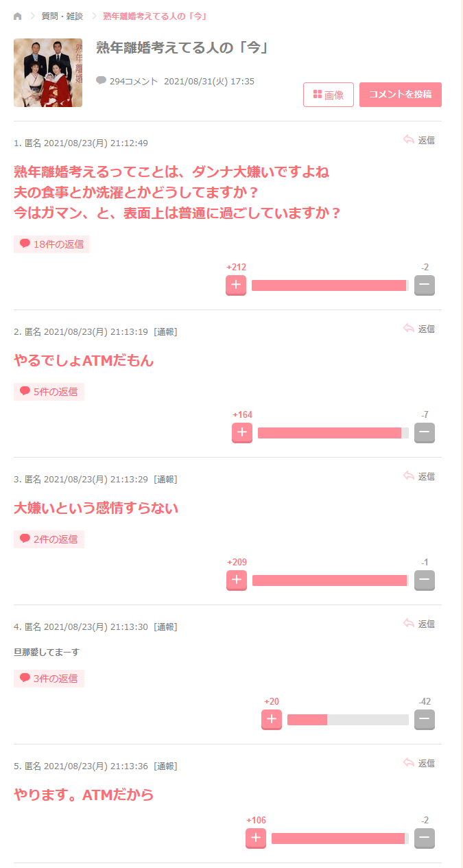Downvote comment 1 with minus button

425,285
